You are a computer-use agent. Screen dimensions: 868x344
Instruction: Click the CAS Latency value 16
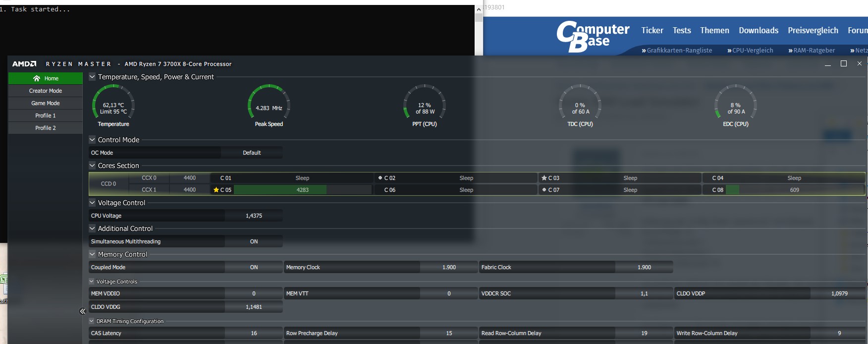254,333
